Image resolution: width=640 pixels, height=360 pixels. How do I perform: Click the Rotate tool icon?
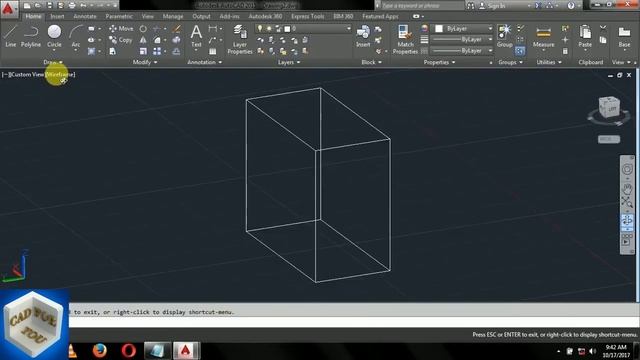143,29
